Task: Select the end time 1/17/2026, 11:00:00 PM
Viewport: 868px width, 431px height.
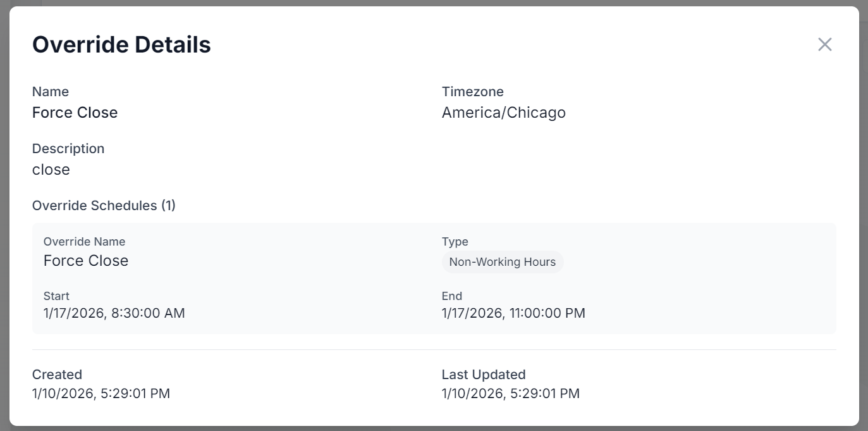Action: tap(513, 313)
